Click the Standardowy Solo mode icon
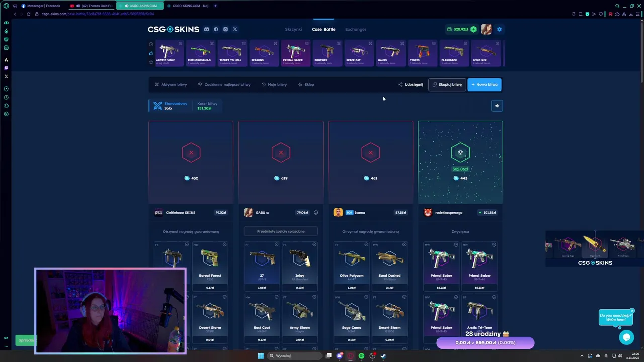Image resolution: width=644 pixels, height=362 pixels. 158,106
